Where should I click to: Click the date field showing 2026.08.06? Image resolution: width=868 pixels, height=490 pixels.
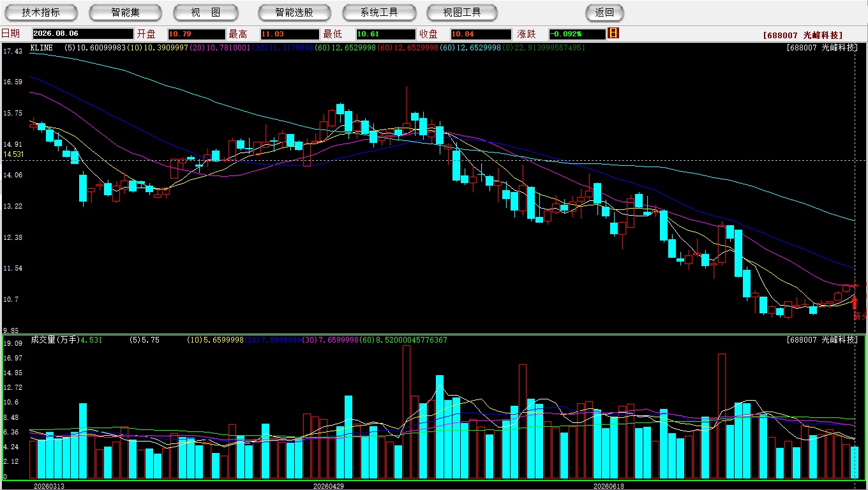(82, 34)
